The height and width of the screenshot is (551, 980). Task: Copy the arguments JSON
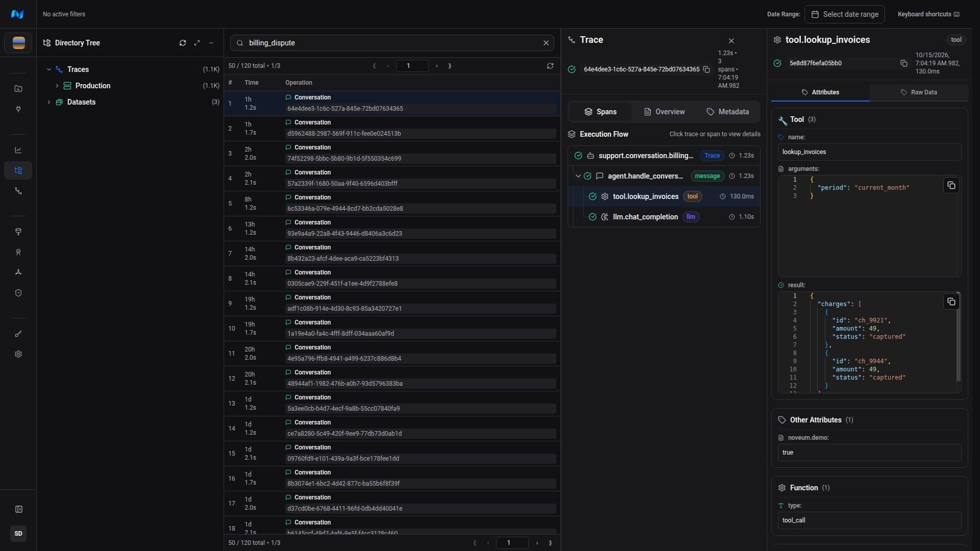pyautogui.click(x=951, y=185)
